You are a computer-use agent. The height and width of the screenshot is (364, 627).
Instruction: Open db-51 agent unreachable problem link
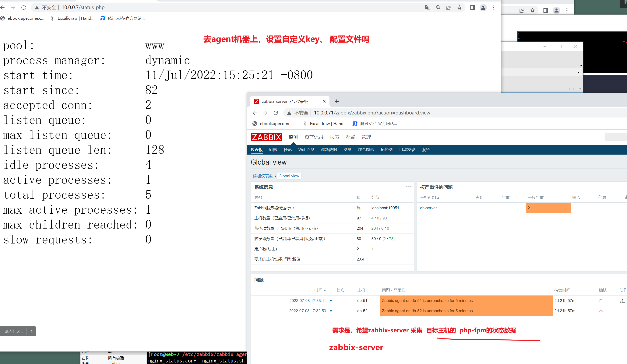(x=427, y=301)
